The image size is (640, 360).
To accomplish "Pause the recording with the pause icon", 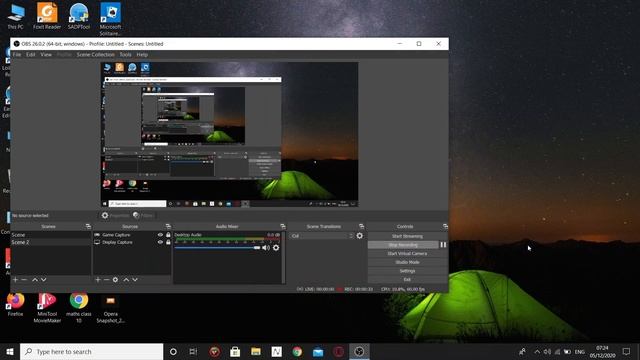I will coord(443,245).
